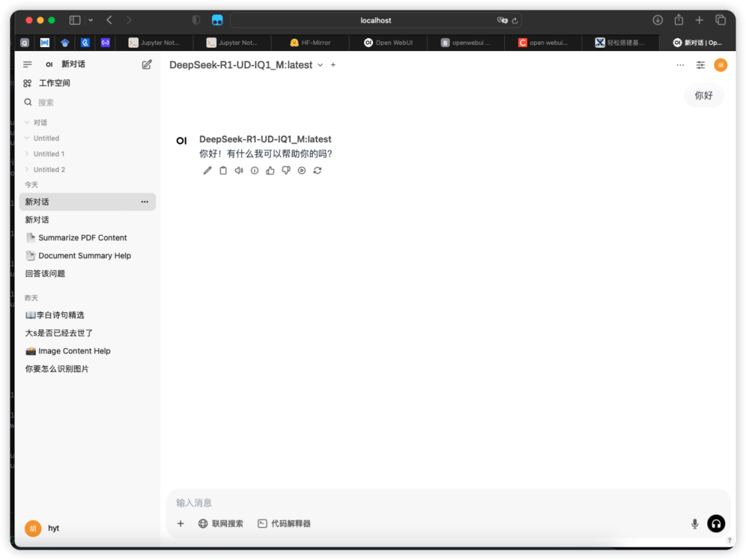Open the Image Content Help chat
Image resolution: width=746 pixels, height=560 pixels.
[x=88, y=351]
